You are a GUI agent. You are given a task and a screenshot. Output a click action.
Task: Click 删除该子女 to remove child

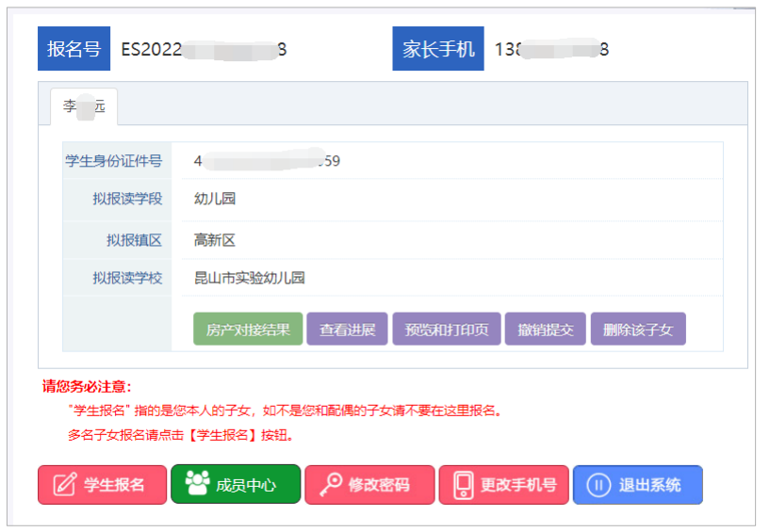(638, 330)
